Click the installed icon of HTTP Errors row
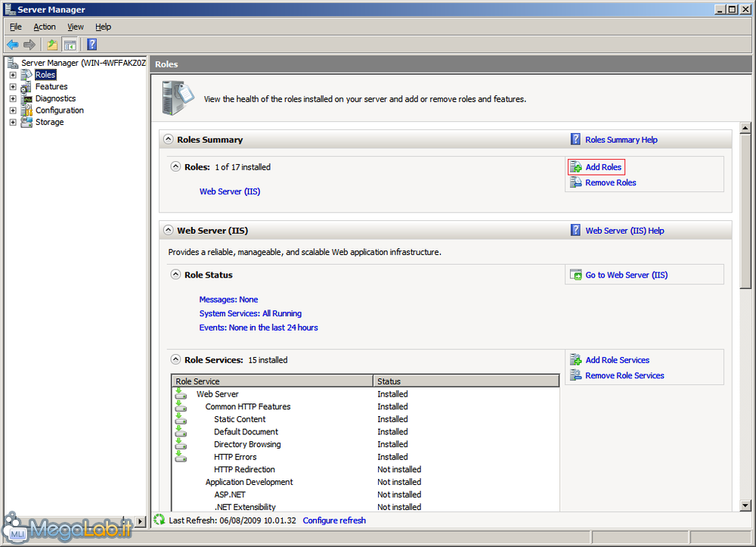This screenshot has width=756, height=547. point(181,456)
